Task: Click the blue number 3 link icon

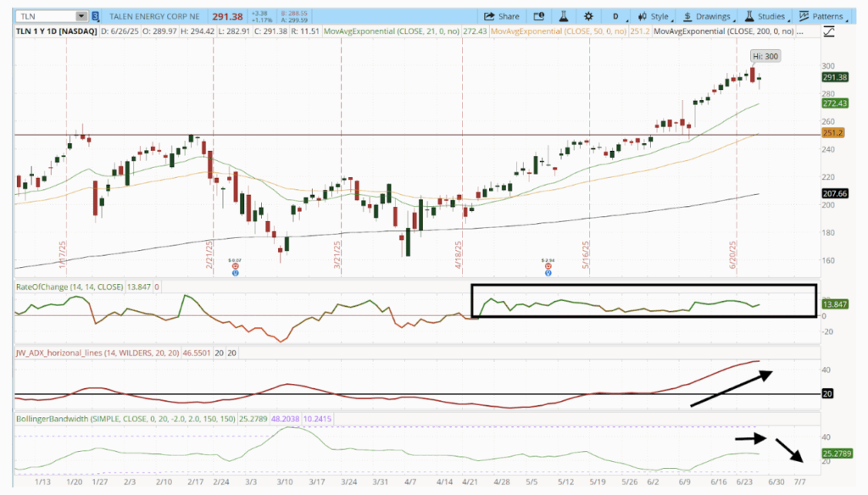Action: pyautogui.click(x=95, y=16)
